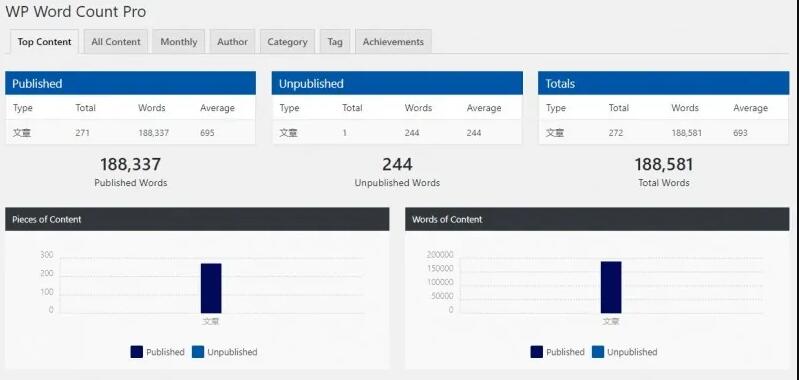799x380 pixels.
Task: Toggle Unpublished legend in Words of Content chart
Action: pos(625,352)
